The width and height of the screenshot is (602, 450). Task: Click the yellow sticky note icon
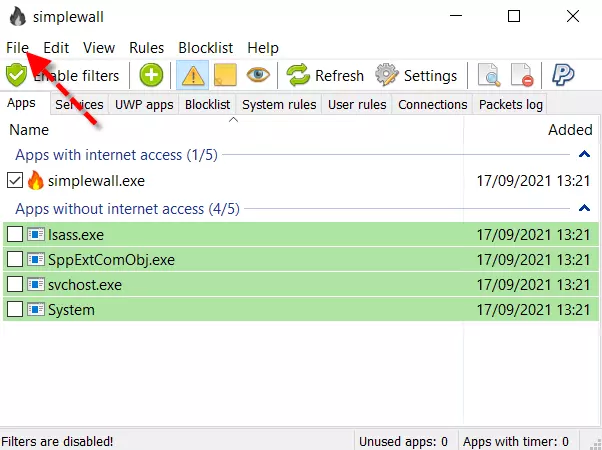coord(225,75)
